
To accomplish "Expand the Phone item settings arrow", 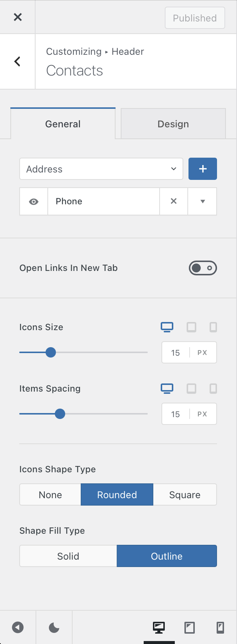I will point(203,201).
